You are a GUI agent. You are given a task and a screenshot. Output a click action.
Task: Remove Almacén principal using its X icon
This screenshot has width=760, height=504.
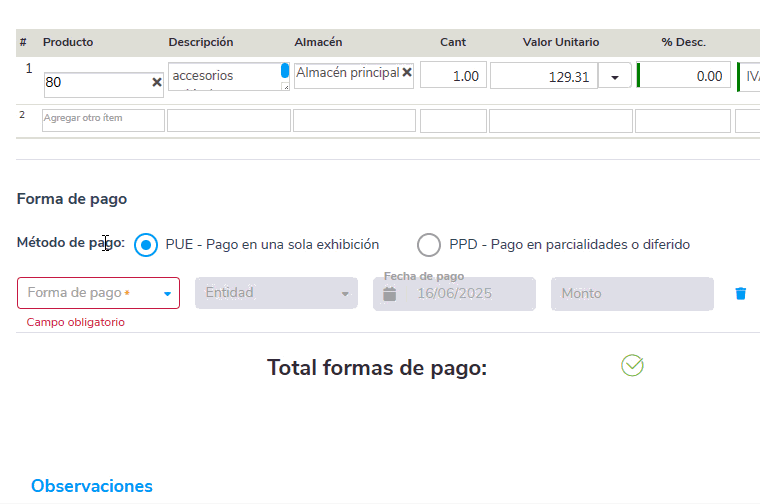click(x=407, y=73)
